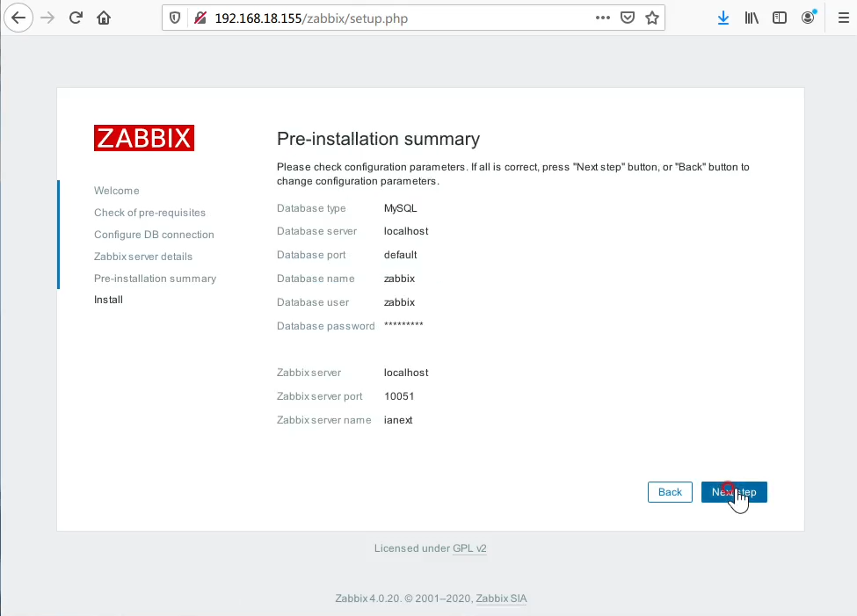
Task: Click the Zabbix server port label
Action: (320, 396)
